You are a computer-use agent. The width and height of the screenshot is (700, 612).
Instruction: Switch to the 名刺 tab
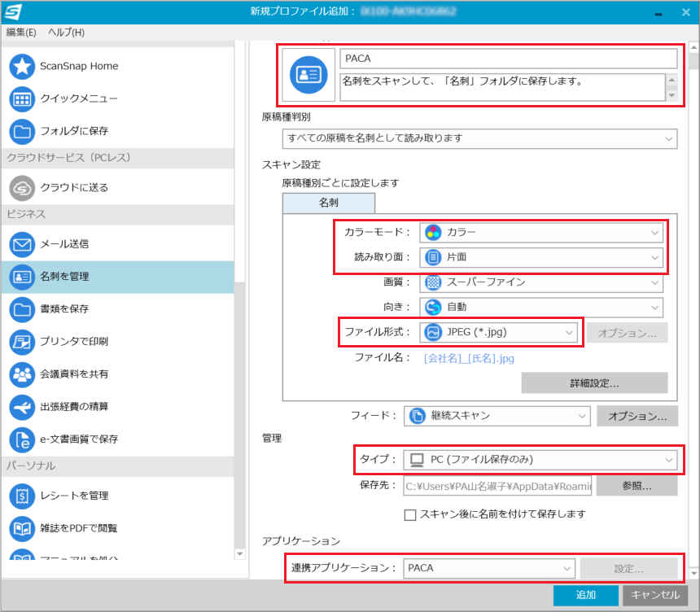[x=330, y=203]
